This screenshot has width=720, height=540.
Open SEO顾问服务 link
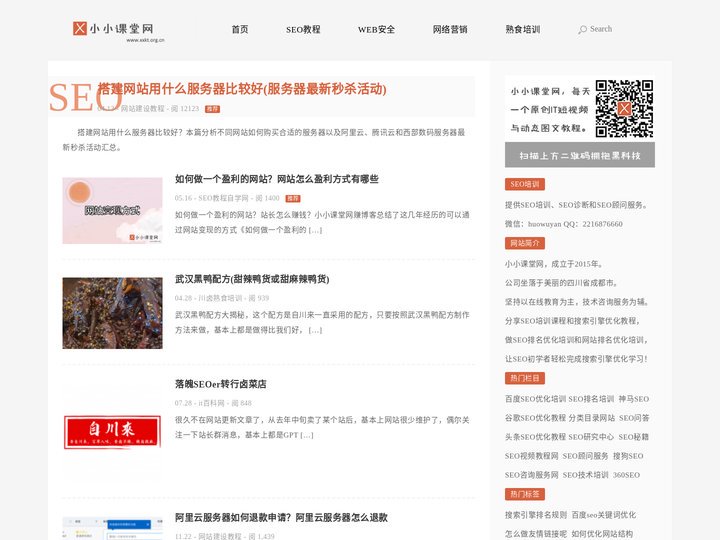585,456
